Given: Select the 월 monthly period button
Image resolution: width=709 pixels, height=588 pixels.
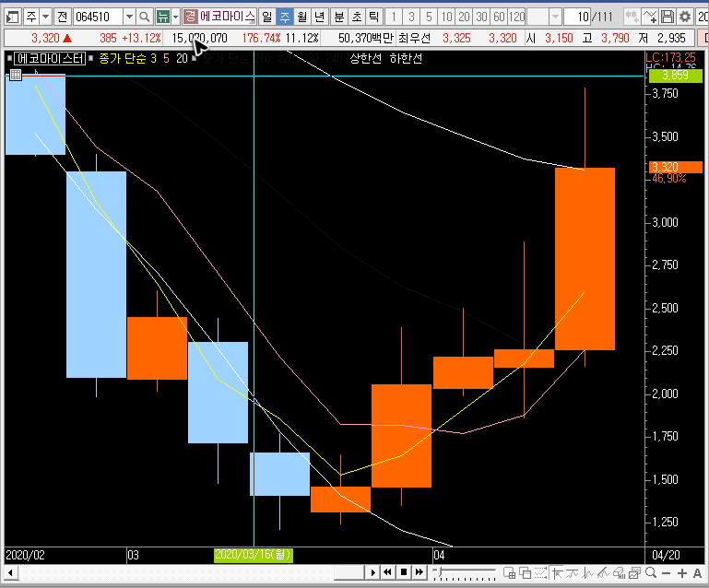Looking at the screenshot, I should click(x=302, y=18).
